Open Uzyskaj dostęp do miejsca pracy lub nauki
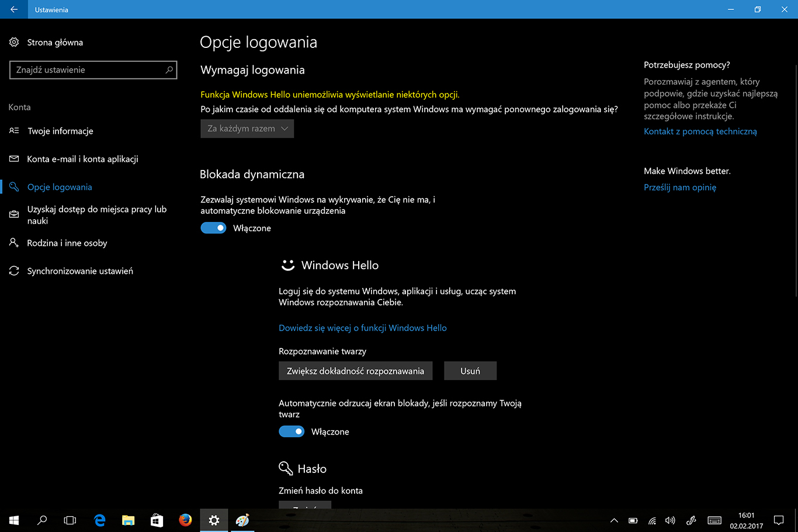This screenshot has height=532, width=798. (x=97, y=215)
